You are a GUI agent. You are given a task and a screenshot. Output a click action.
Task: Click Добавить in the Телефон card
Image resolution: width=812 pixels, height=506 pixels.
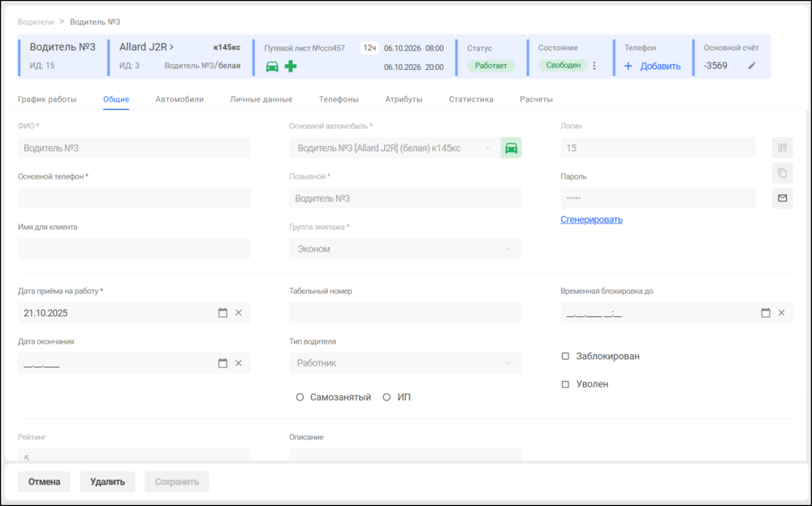point(660,67)
